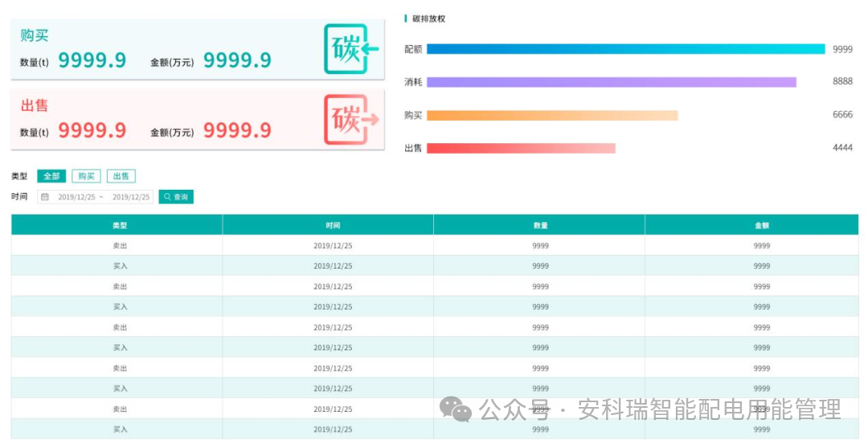The image size is (868, 444).
Task: Click the 类型 filter label
Action: [19, 176]
